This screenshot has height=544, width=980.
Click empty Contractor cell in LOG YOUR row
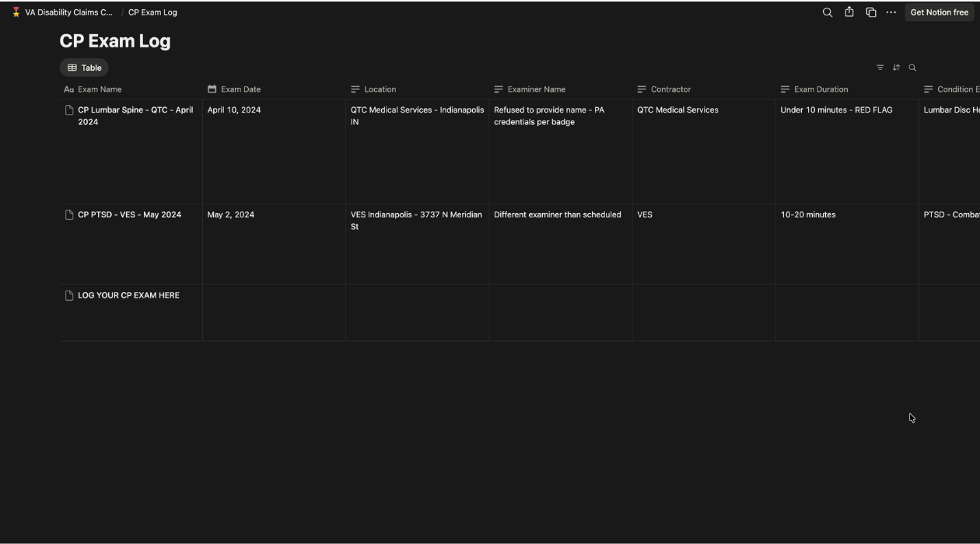click(703, 313)
